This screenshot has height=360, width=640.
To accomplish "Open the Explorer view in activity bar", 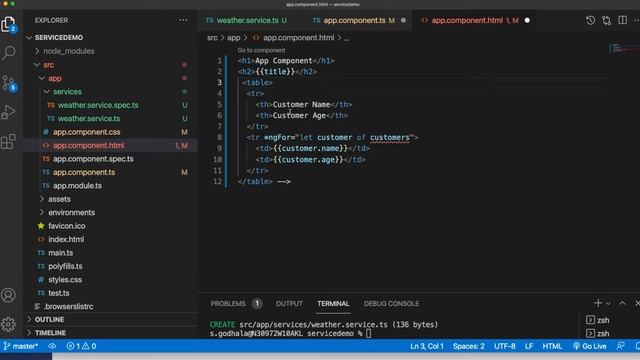I will pyautogui.click(x=8, y=24).
